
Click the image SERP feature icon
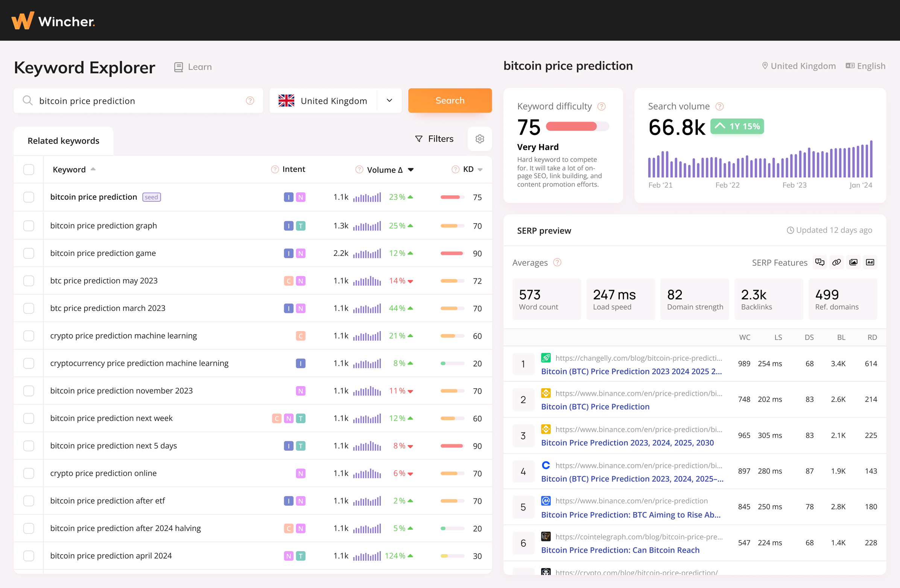(853, 262)
